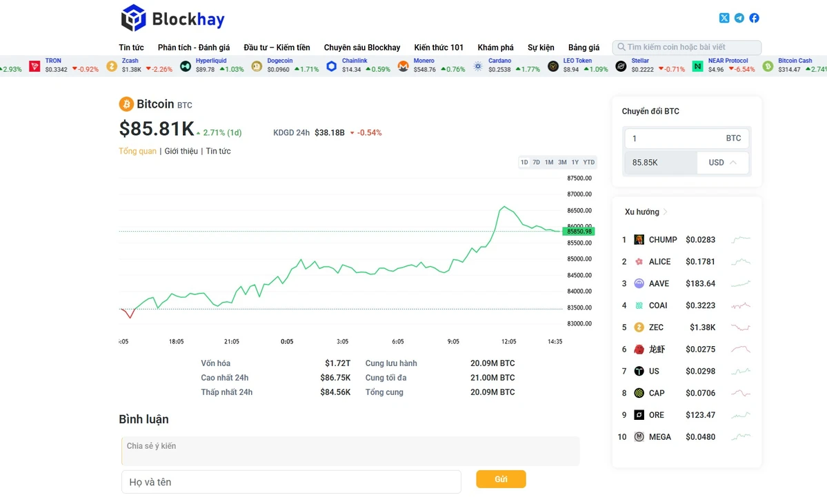This screenshot has width=827, height=504.
Task: Click the ORE token icon in trending list
Action: (x=639, y=415)
